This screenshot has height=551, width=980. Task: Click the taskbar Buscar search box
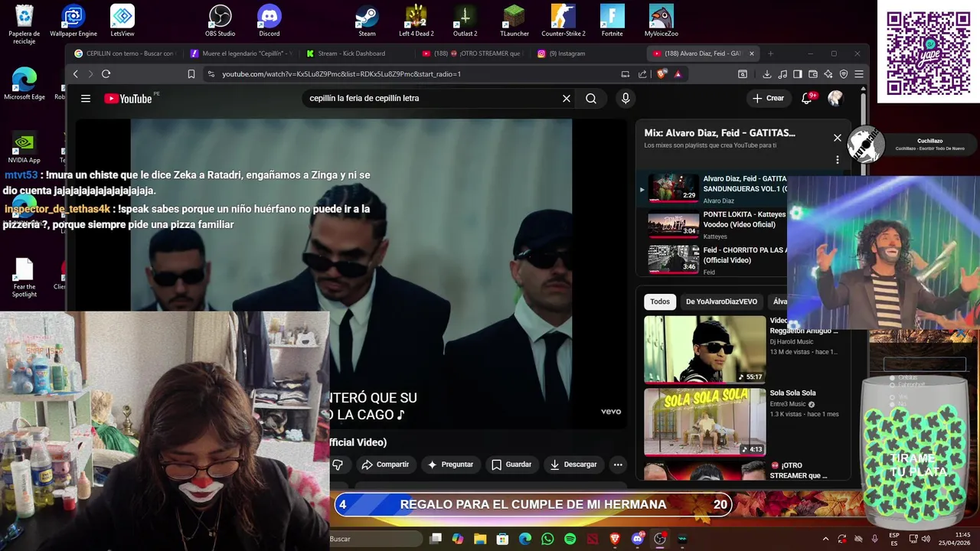pyautogui.click(x=375, y=539)
